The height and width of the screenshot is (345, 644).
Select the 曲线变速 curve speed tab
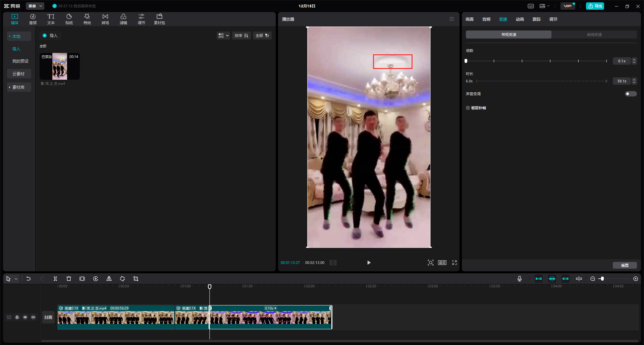pos(594,34)
